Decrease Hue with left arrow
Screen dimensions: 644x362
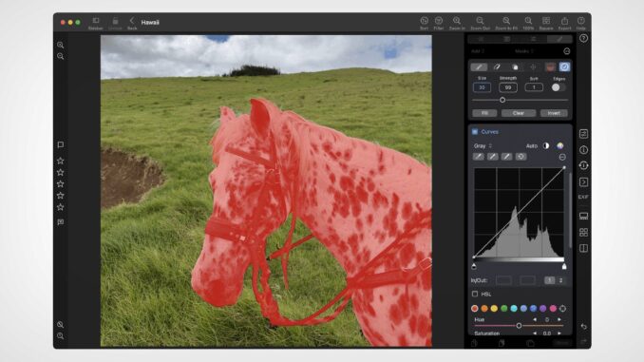pos(535,319)
